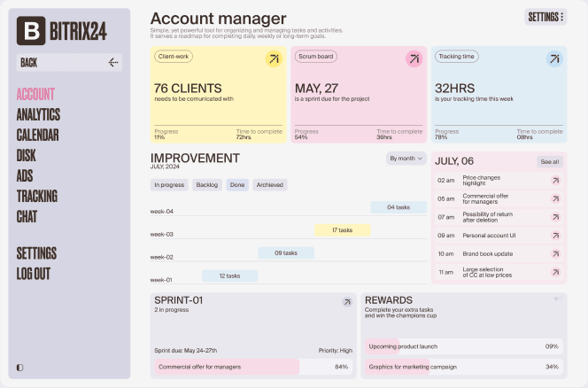Click the JULY, 06 heading
588x388 pixels.
coord(454,161)
